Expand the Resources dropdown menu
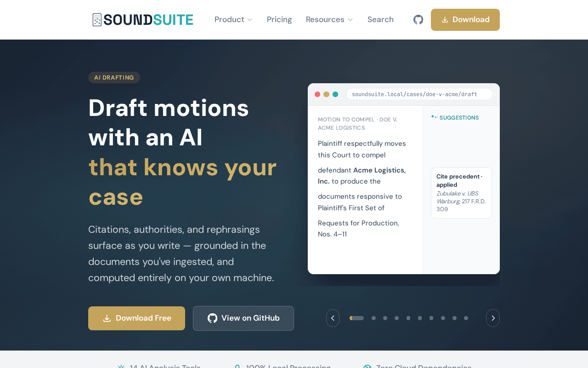This screenshot has height=368, width=588. (329, 20)
